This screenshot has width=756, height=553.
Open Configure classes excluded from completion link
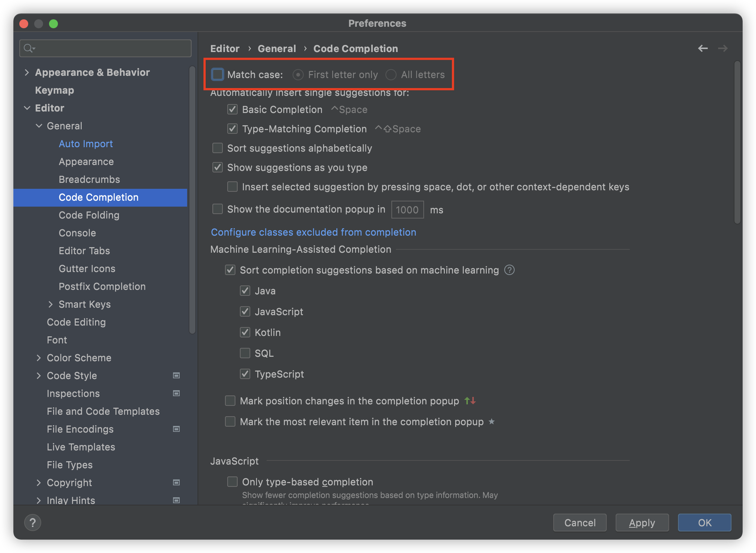[x=313, y=232]
